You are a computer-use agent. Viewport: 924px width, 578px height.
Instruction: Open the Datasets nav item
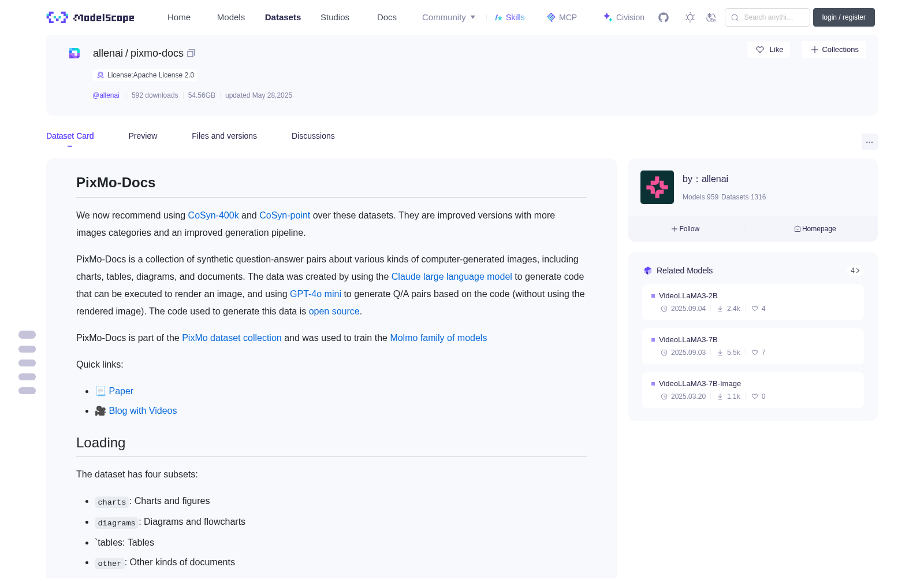[283, 17]
